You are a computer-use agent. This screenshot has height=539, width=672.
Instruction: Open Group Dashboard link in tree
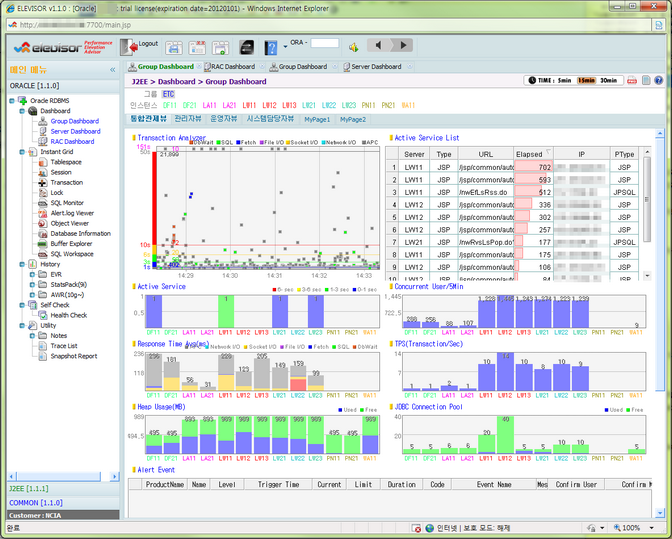[75, 121]
